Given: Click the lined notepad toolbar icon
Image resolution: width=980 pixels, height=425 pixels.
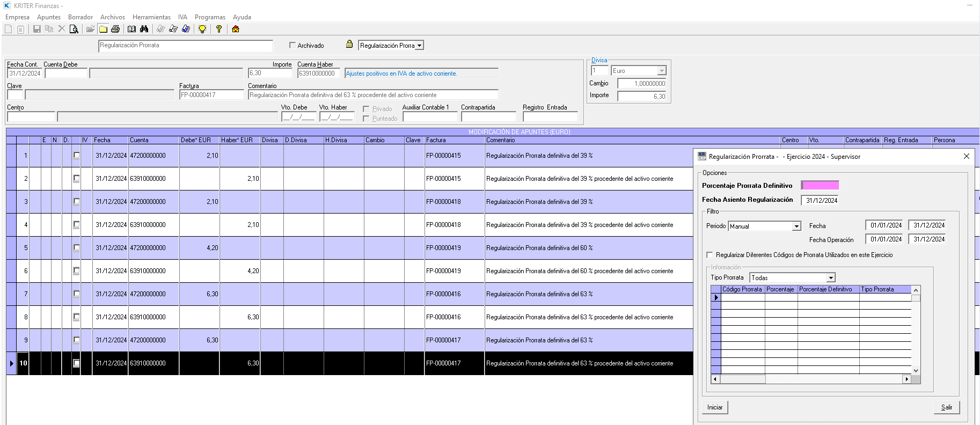Looking at the screenshot, I should [20, 29].
